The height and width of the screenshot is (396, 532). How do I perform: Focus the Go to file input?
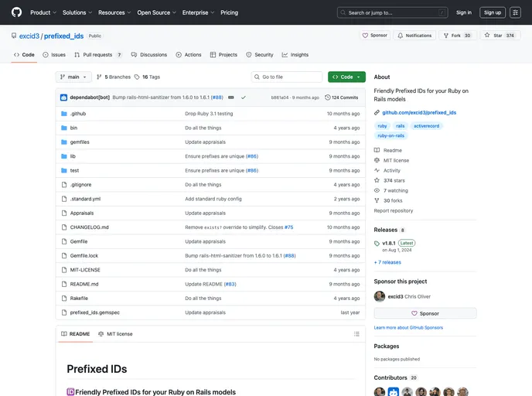click(287, 77)
